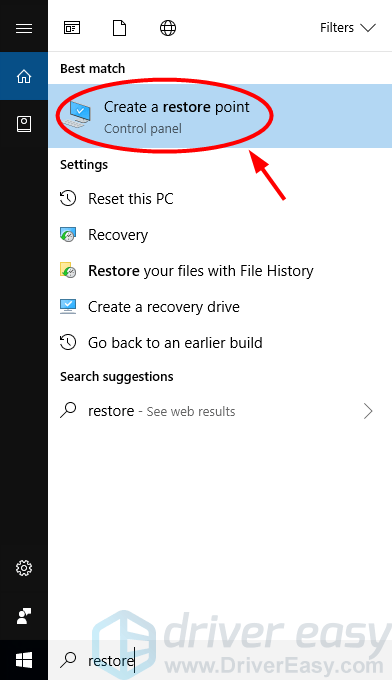The height and width of the screenshot is (680, 392).
Task: Open the Settings gear icon
Action: 24,568
